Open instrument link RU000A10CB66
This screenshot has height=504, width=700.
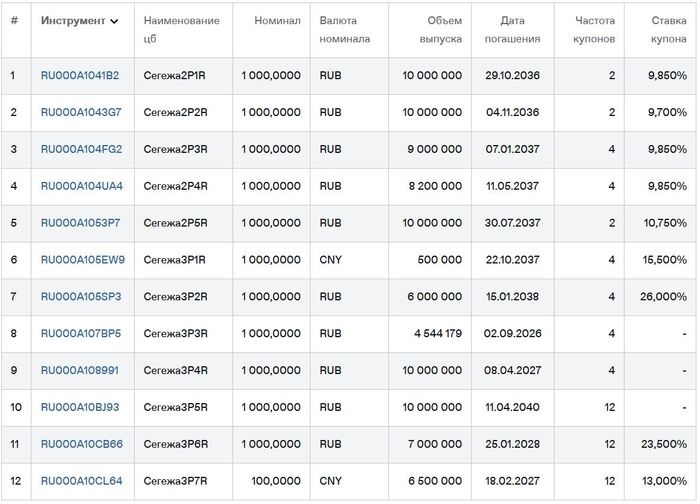pyautogui.click(x=81, y=444)
